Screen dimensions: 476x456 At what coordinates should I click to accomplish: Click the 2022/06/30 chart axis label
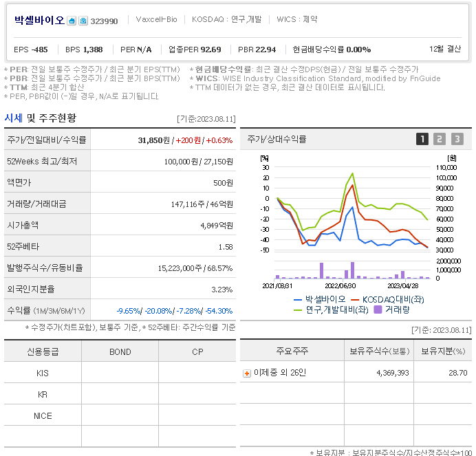(340, 286)
